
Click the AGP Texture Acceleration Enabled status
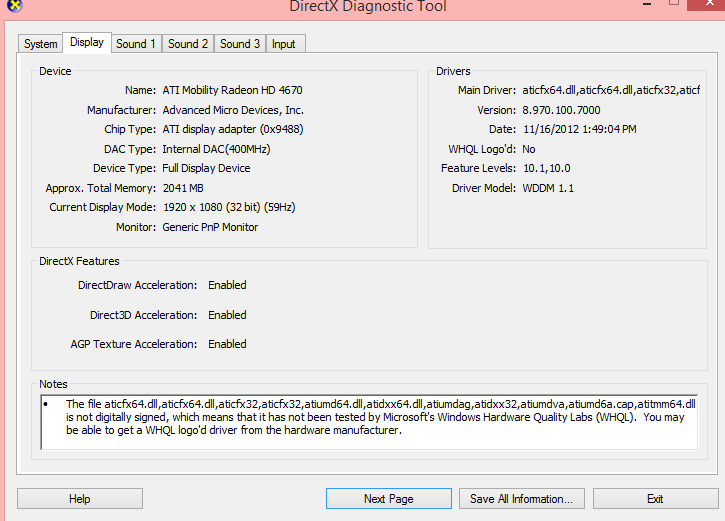point(227,344)
